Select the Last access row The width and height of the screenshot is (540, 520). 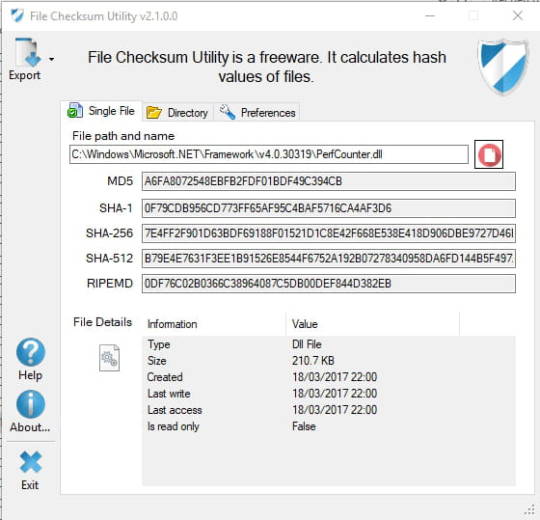(x=329, y=410)
